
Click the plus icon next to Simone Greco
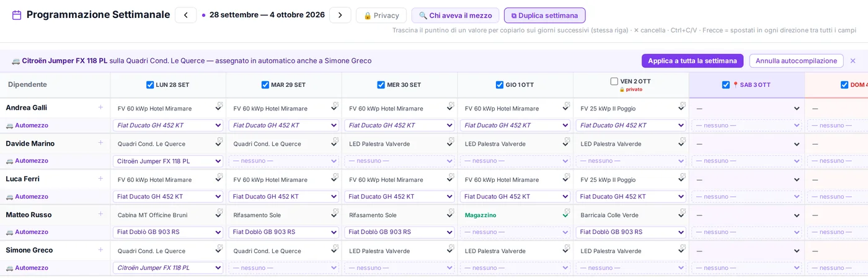pyautogui.click(x=100, y=250)
